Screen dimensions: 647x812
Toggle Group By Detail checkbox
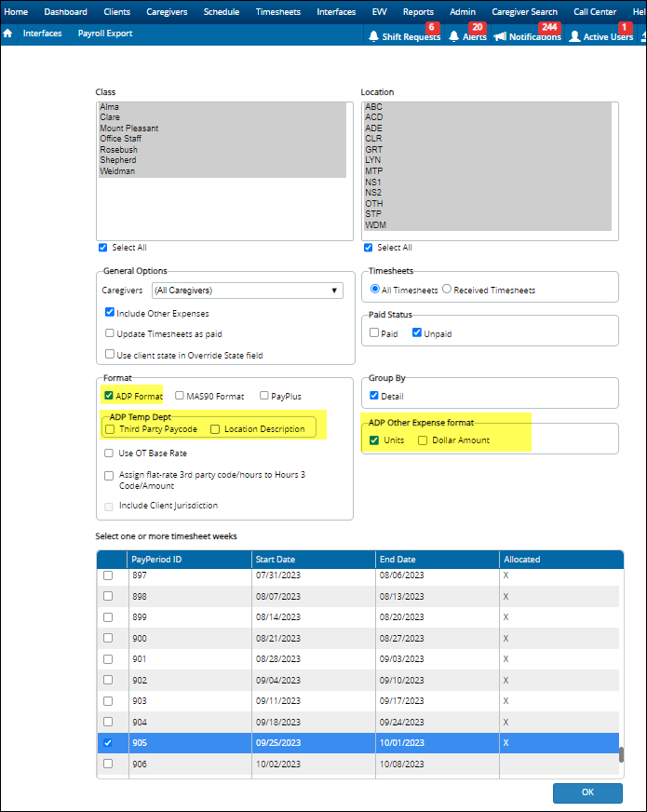pyautogui.click(x=373, y=396)
